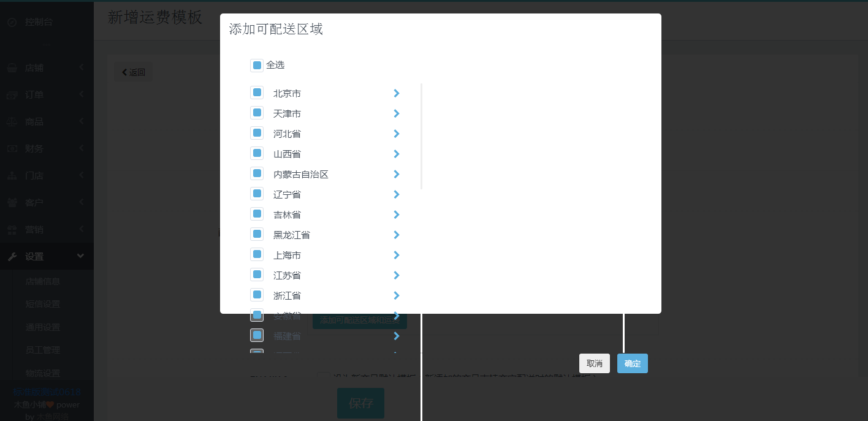Toggle the 内蒙古自治区 checkbox
The height and width of the screenshot is (421, 868).
pos(257,174)
